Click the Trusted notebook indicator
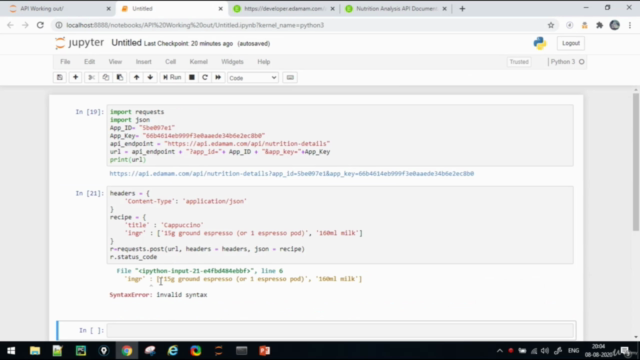 coord(519,62)
